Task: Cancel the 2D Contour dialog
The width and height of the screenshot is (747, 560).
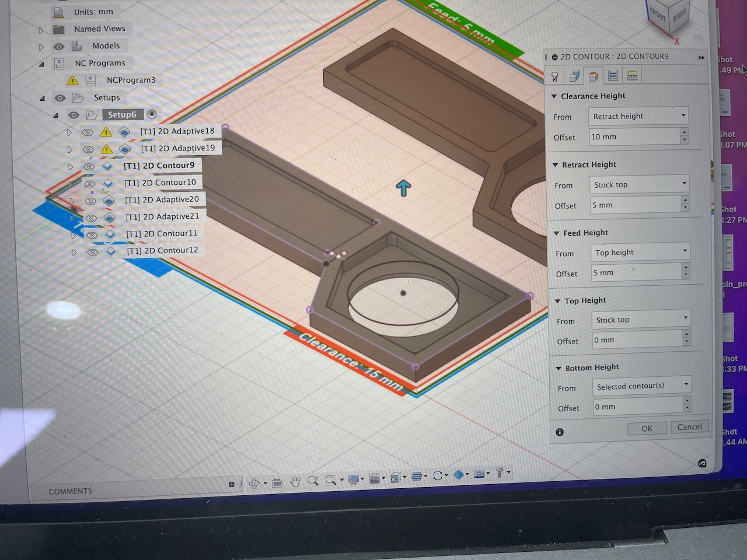Action: click(x=689, y=427)
